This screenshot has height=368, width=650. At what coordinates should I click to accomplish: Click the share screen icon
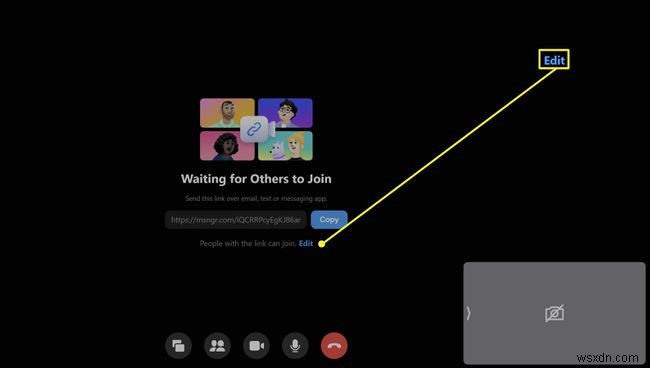[178, 345]
